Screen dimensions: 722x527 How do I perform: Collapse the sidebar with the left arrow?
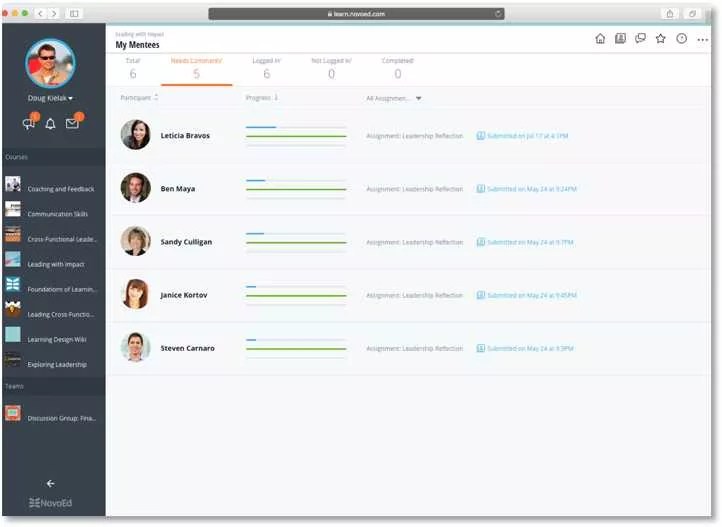point(51,483)
